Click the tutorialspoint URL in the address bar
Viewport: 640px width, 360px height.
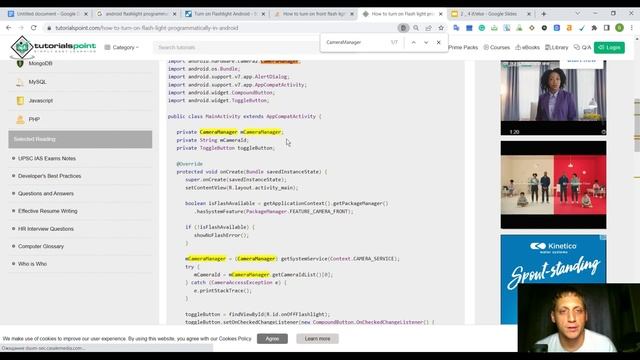click(147, 28)
